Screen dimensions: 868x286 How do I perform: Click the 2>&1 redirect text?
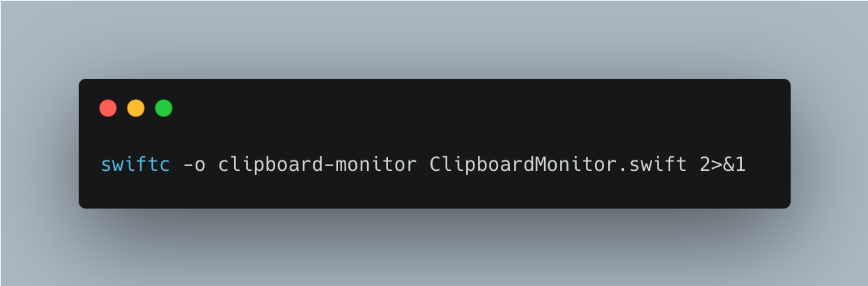point(722,165)
